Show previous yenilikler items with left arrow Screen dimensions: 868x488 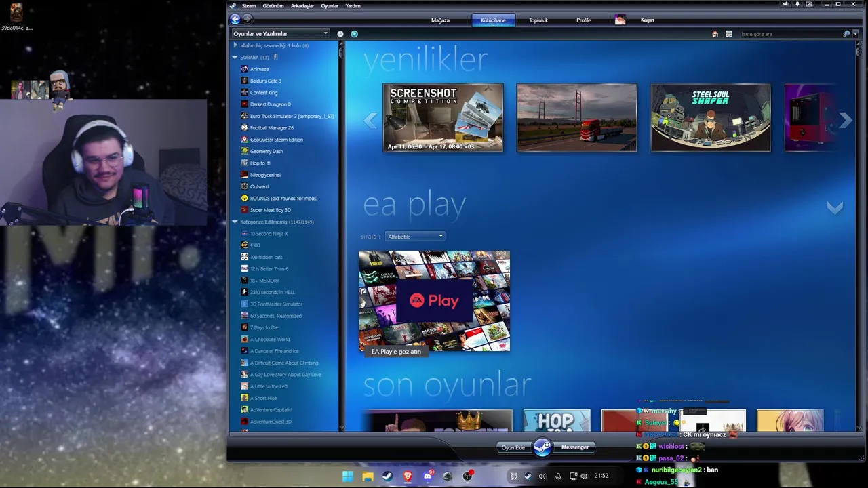coord(370,121)
